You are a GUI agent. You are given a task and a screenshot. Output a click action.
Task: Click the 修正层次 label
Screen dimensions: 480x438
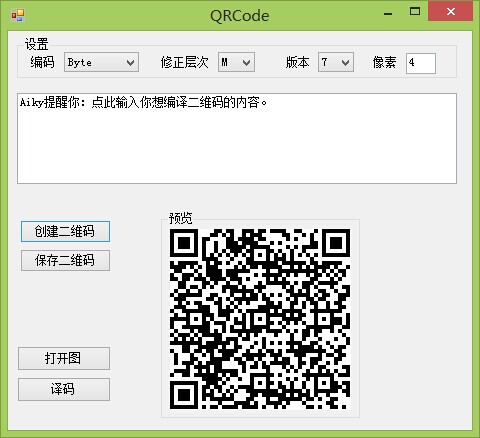[x=184, y=62]
